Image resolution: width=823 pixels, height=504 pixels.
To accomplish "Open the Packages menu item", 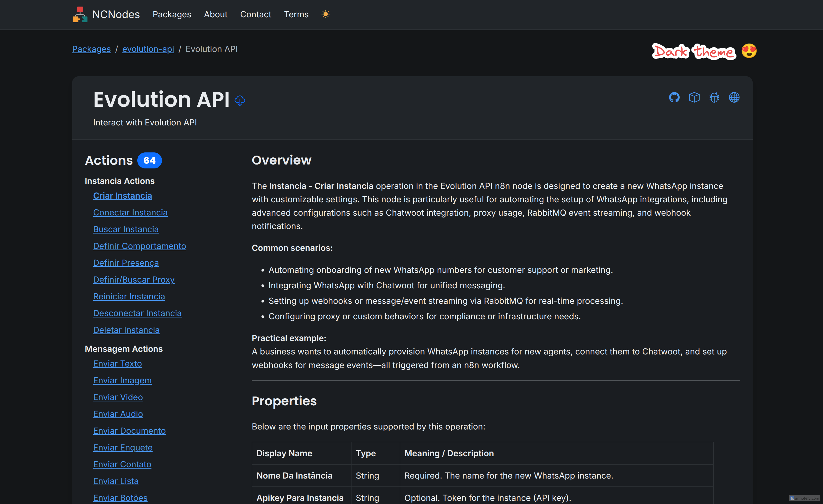I will click(x=172, y=14).
